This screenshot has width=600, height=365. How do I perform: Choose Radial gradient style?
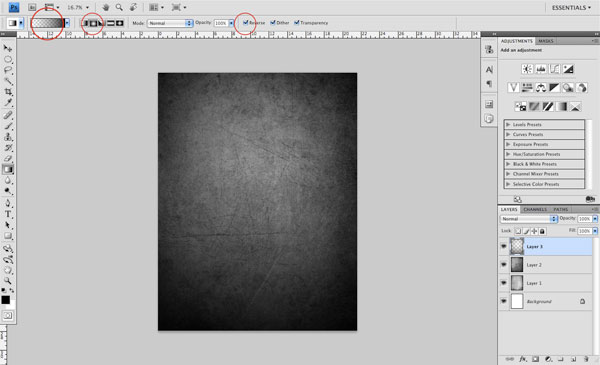coord(93,23)
